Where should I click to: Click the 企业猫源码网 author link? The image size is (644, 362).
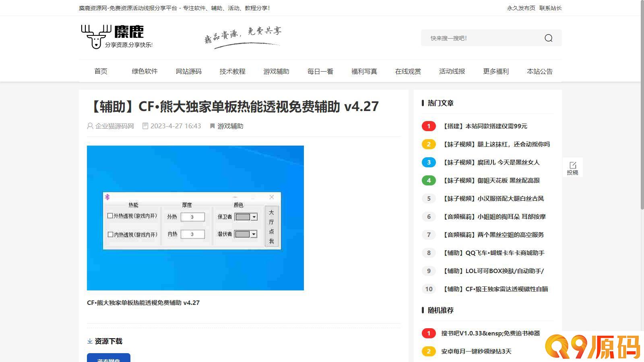tap(114, 126)
